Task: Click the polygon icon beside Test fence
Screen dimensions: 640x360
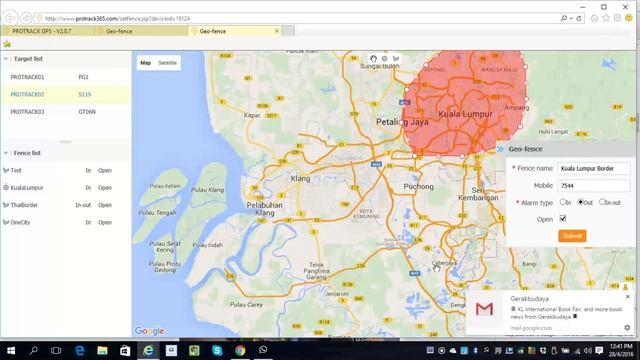Action: tap(6, 170)
